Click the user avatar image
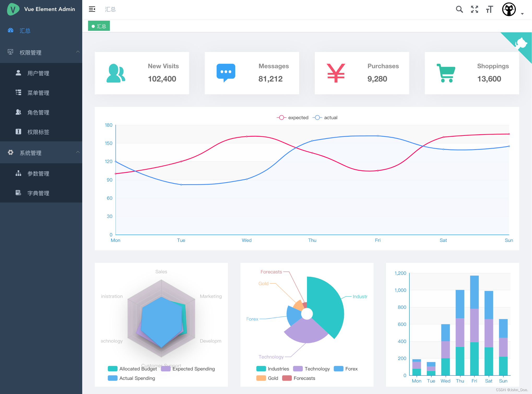The width and height of the screenshot is (532, 394). coord(509,9)
